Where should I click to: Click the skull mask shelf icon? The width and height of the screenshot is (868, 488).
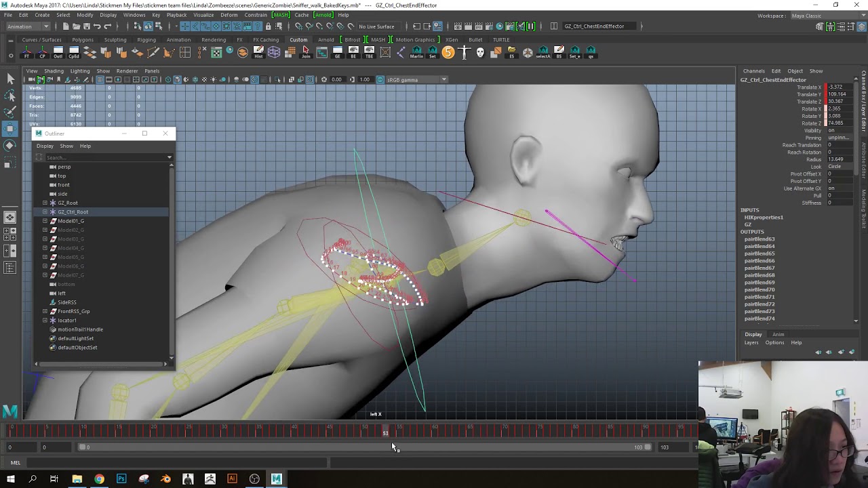click(x=479, y=52)
